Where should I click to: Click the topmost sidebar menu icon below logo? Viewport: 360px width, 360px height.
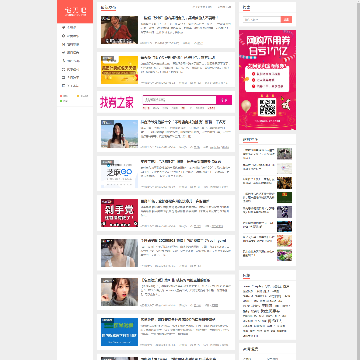point(63,27)
